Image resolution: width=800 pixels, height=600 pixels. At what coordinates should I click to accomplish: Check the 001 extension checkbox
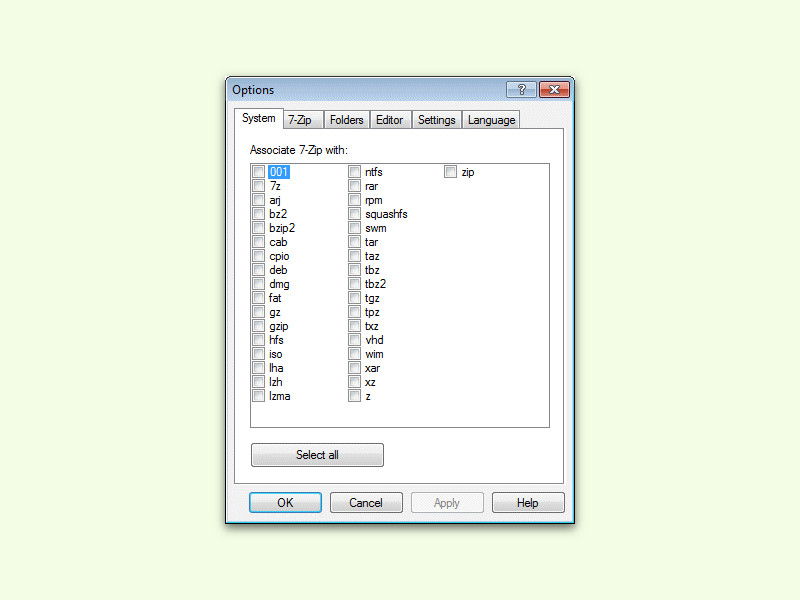point(259,172)
